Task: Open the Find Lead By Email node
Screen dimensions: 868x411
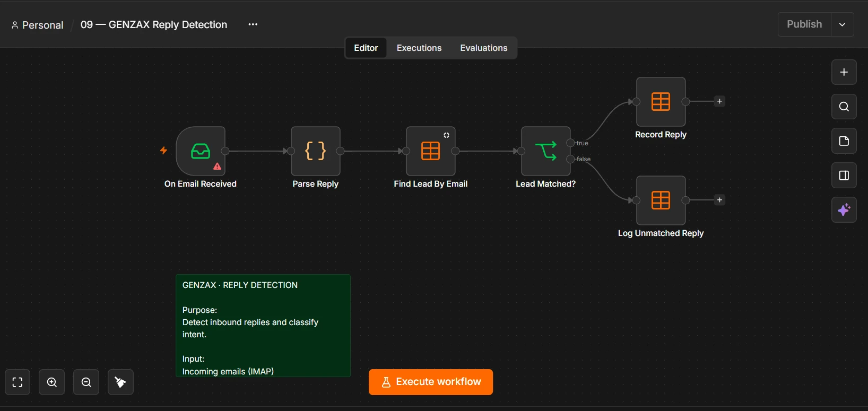Action: pos(431,151)
